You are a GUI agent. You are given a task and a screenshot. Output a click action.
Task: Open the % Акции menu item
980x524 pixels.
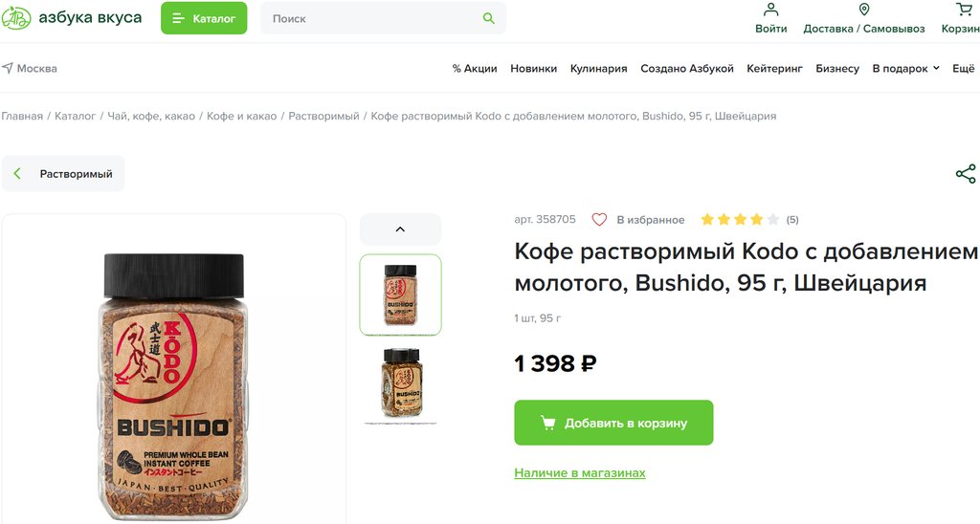tap(475, 69)
